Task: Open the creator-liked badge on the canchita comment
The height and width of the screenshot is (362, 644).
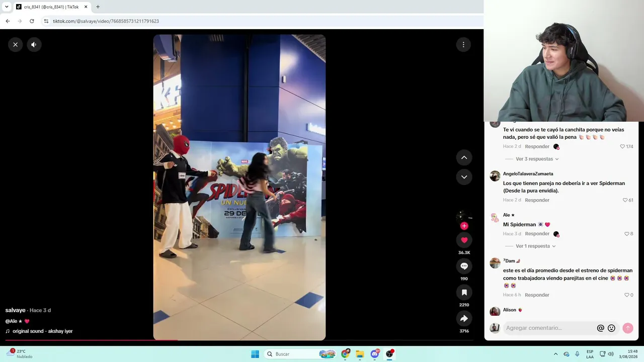Action: (556, 147)
